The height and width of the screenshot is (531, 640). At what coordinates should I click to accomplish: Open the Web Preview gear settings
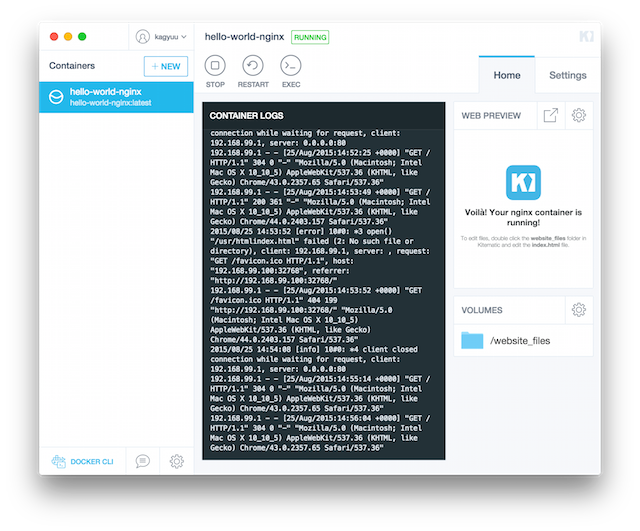click(x=578, y=116)
